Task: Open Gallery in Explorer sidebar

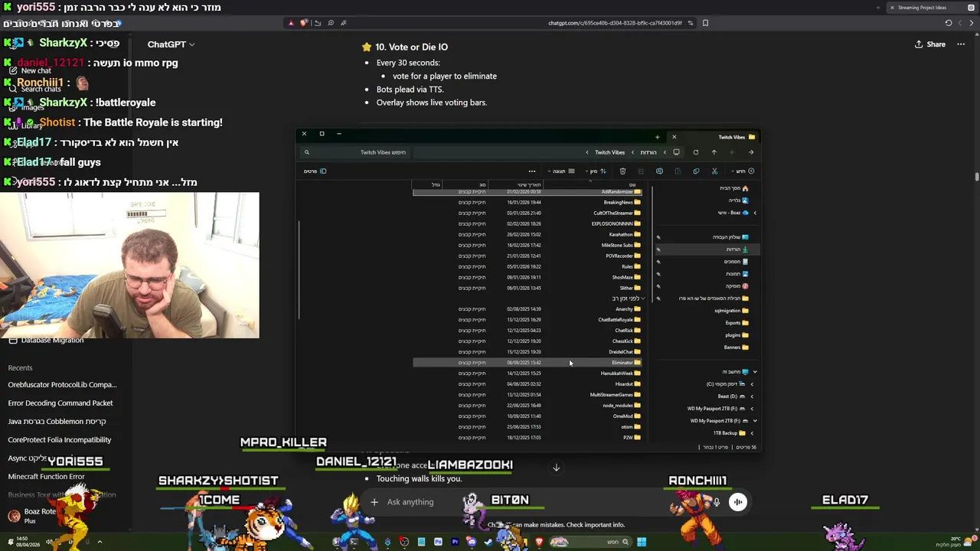Action: point(739,201)
